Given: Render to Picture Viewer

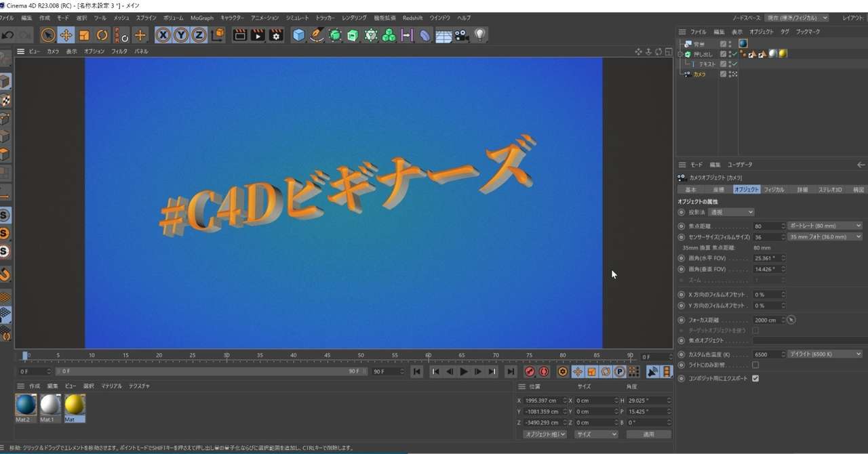Looking at the screenshot, I should [258, 35].
